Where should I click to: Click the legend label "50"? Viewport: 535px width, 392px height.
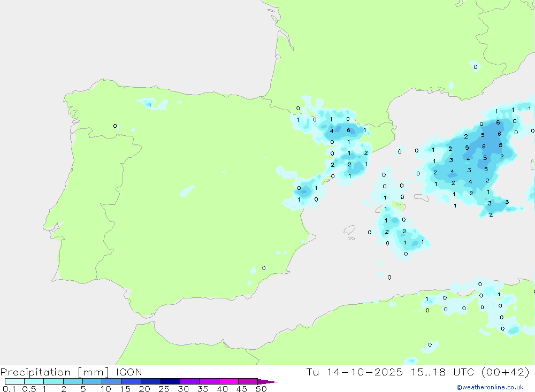[262, 389]
